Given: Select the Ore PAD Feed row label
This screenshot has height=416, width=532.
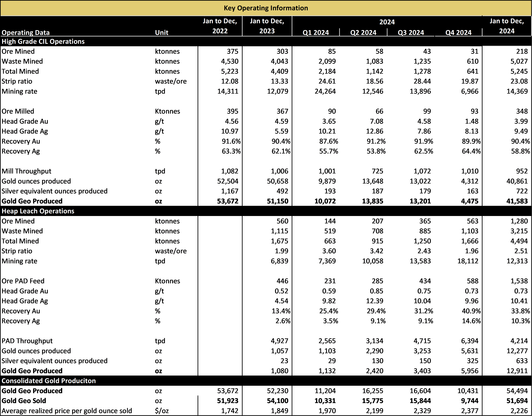Looking at the screenshot, I should pos(23,281).
